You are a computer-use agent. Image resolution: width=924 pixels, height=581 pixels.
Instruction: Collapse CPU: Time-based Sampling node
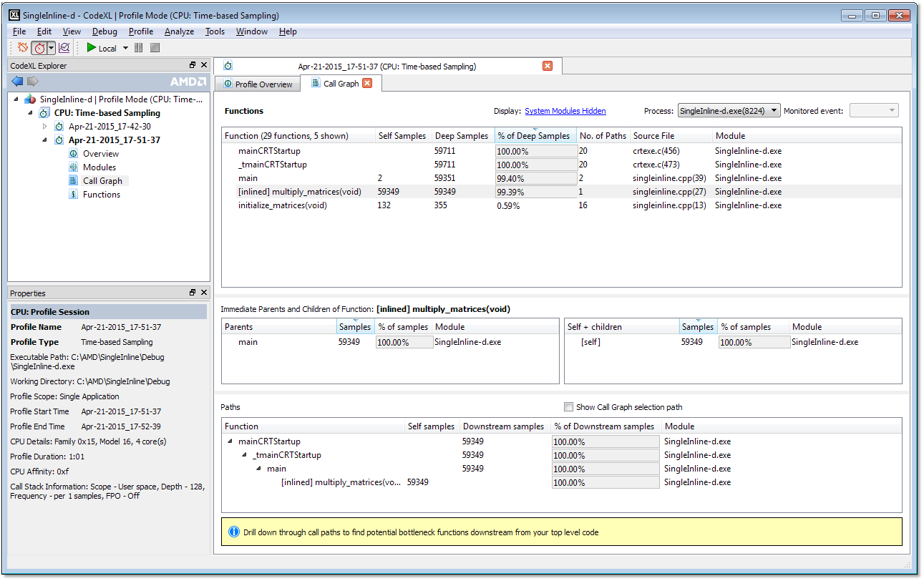30,113
